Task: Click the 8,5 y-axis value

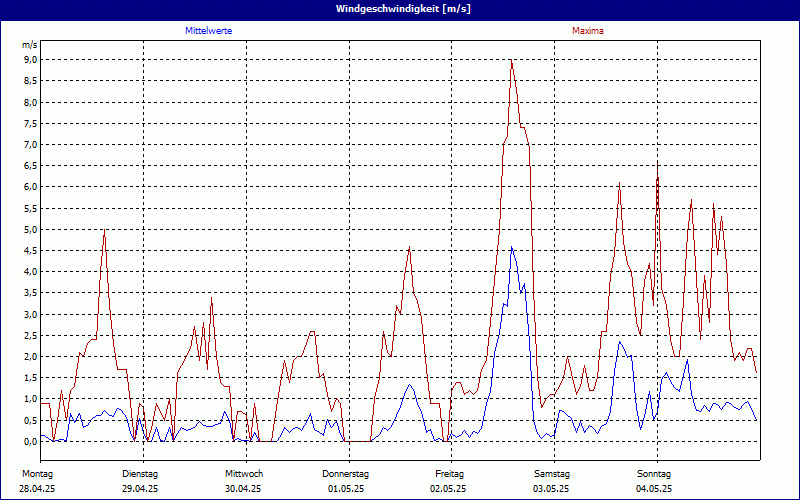Action: tap(30, 81)
